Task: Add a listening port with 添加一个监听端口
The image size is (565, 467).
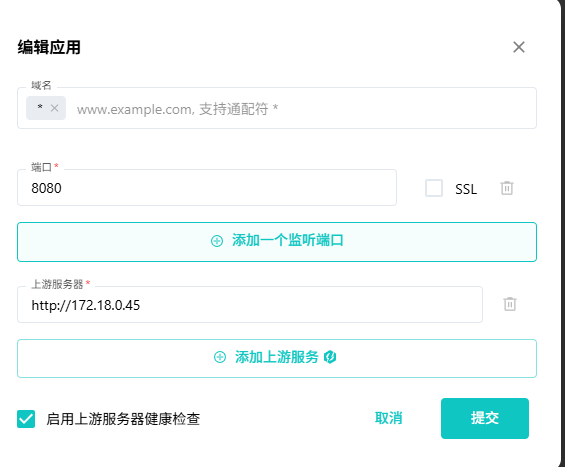Action: [x=277, y=242]
